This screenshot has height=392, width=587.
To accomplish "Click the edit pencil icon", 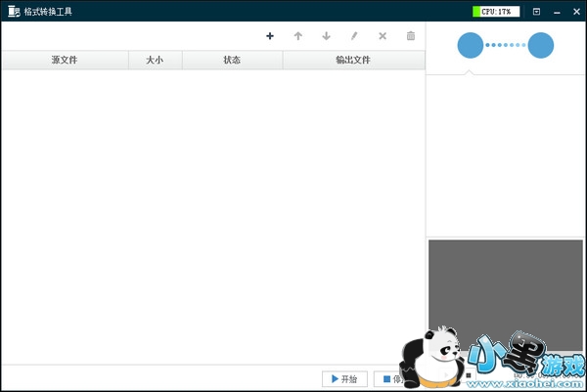I will 354,36.
